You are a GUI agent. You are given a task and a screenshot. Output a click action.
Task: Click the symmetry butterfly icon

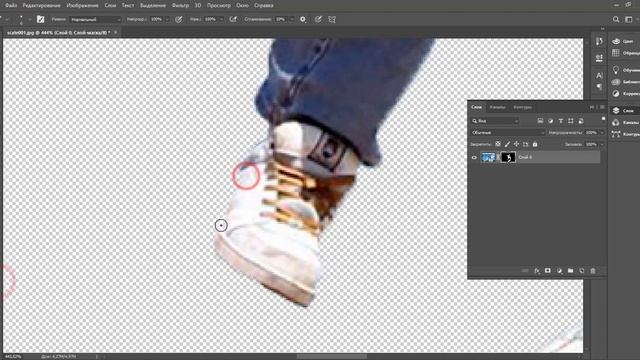[332, 19]
